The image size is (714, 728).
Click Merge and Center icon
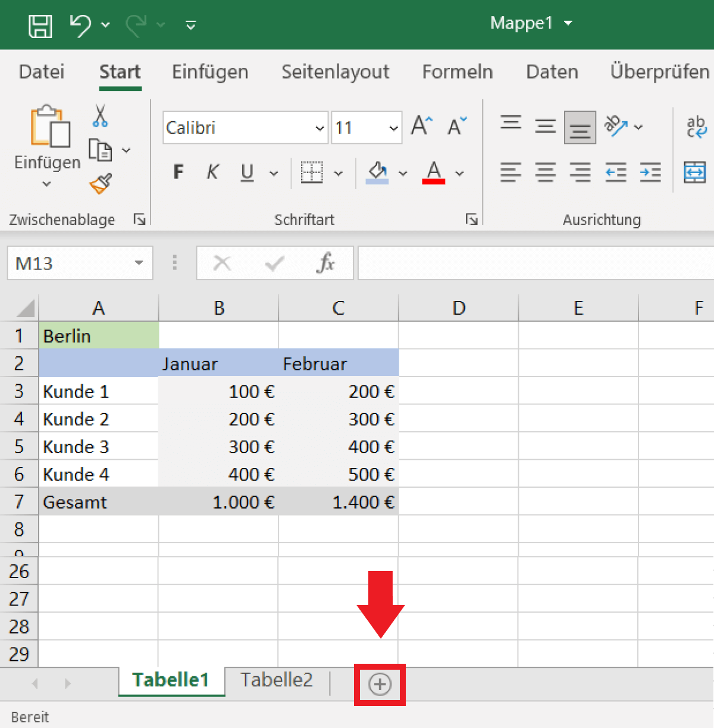695,172
